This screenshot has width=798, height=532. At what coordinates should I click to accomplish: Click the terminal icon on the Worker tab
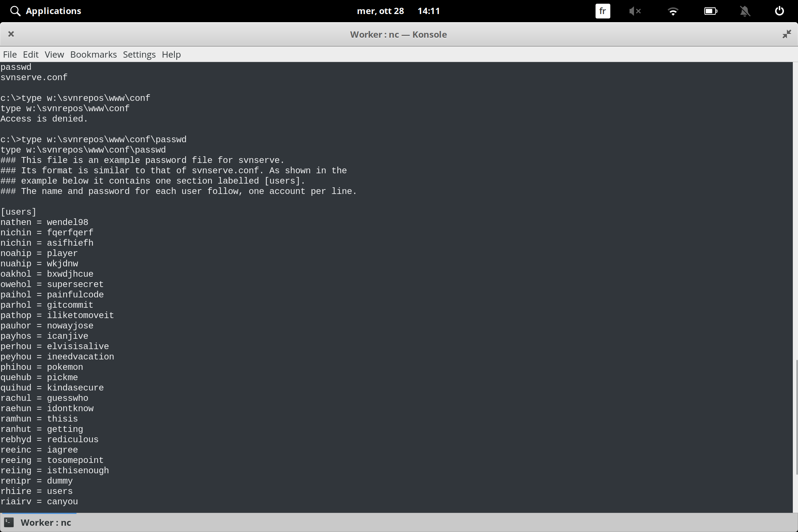9,522
